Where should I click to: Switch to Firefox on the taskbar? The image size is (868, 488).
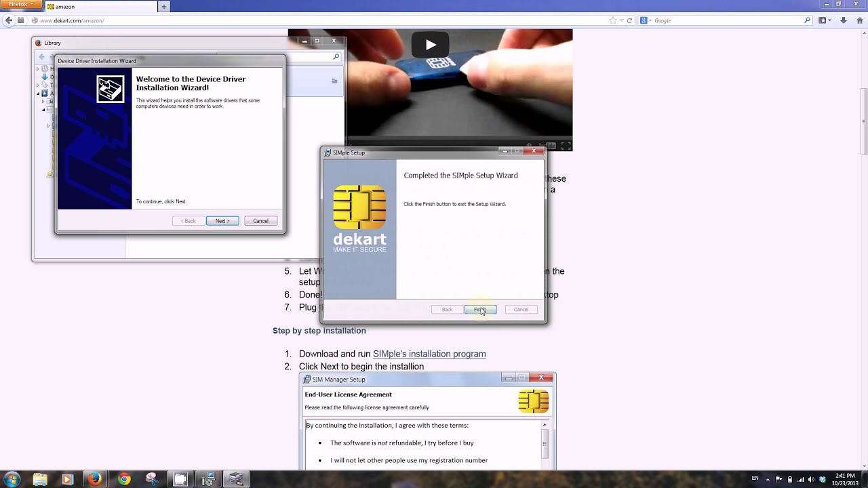(x=95, y=479)
